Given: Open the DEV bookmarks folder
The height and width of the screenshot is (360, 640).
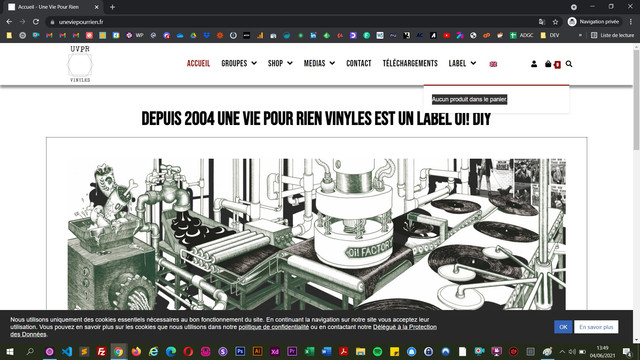Looking at the screenshot, I should pyautogui.click(x=549, y=36).
